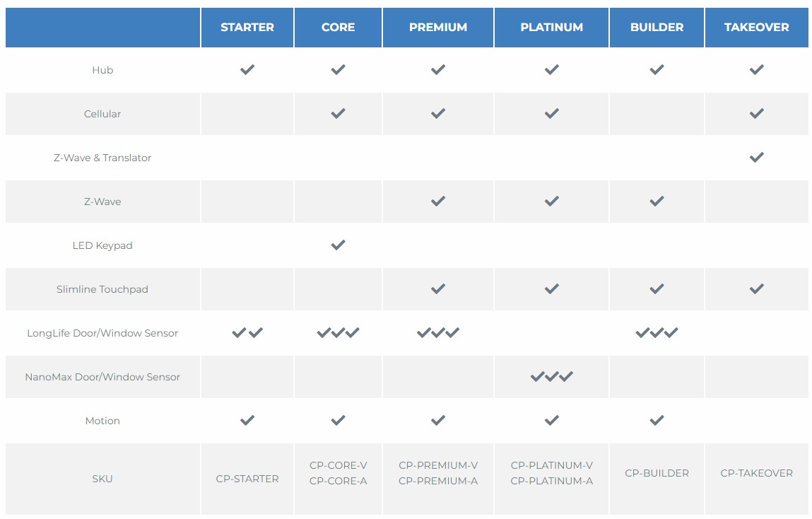The image size is (812, 519).
Task: Click the Z-Wave & Translator row label
Action: [102, 158]
